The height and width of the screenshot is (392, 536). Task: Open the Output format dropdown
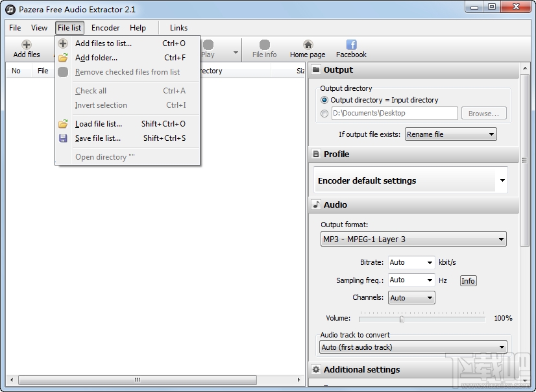413,239
